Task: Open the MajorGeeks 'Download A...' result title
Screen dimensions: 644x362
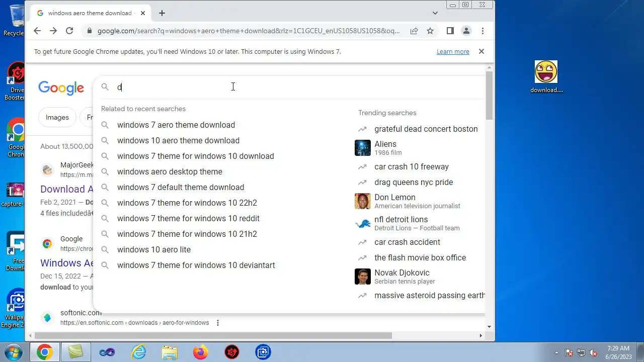Action: tap(66, 189)
